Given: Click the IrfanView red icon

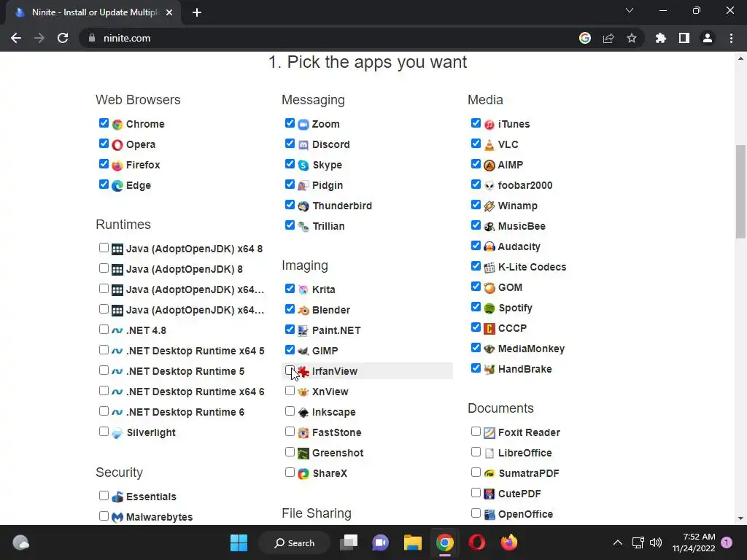Looking at the screenshot, I should pyautogui.click(x=303, y=371).
